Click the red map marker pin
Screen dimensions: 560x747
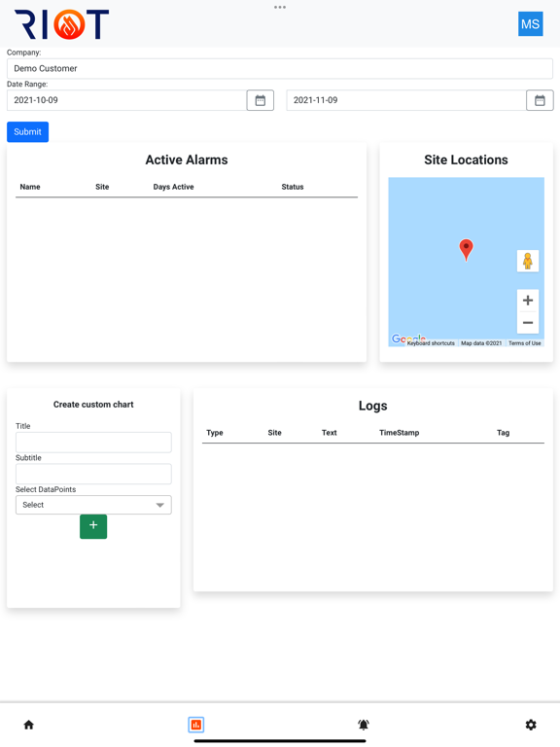tap(466, 250)
